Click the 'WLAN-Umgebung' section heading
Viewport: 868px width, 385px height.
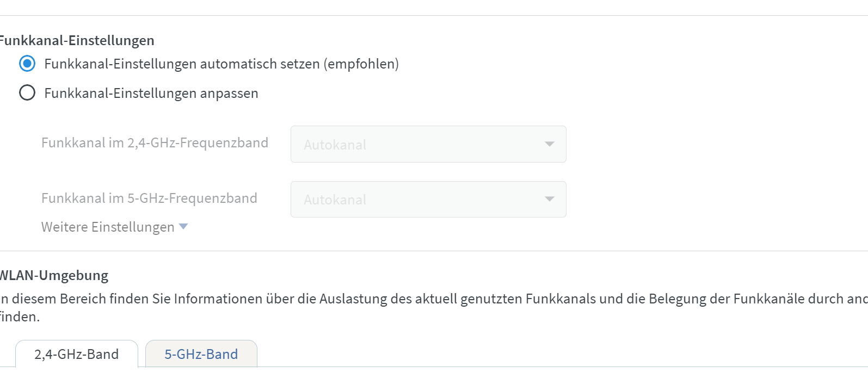[54, 276]
